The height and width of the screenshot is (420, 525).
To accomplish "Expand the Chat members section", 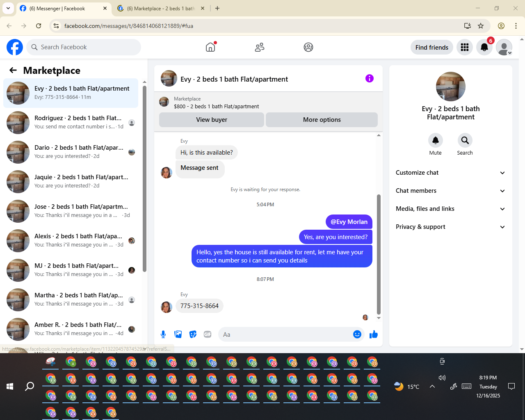I will 450,191.
